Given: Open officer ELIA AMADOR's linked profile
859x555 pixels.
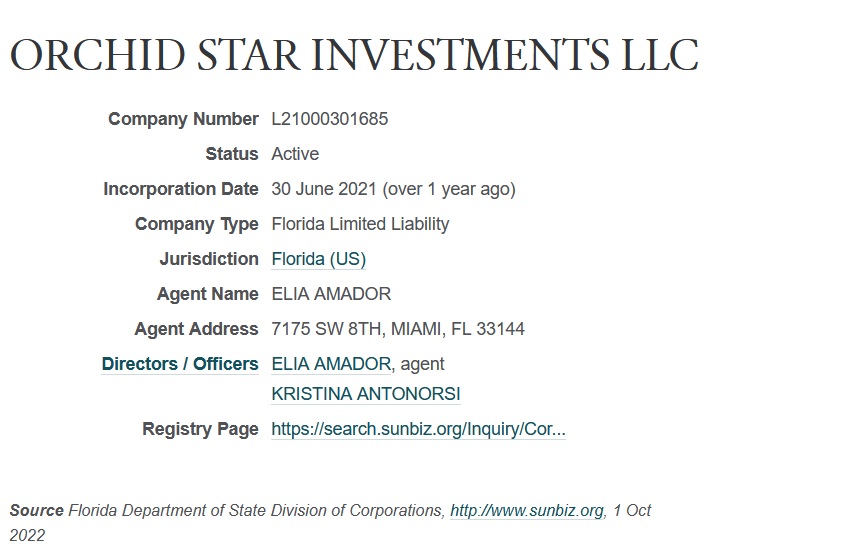Looking at the screenshot, I should (x=331, y=364).
